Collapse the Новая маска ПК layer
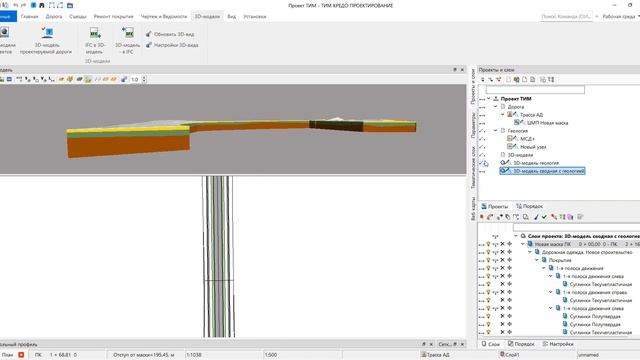This screenshot has width=640, height=360. pos(523,244)
